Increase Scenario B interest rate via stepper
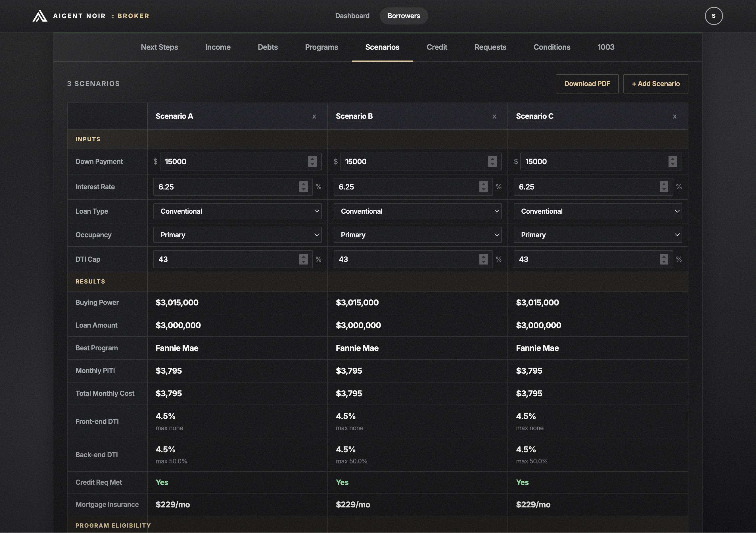Image resolution: width=756 pixels, height=533 pixels. (483, 184)
